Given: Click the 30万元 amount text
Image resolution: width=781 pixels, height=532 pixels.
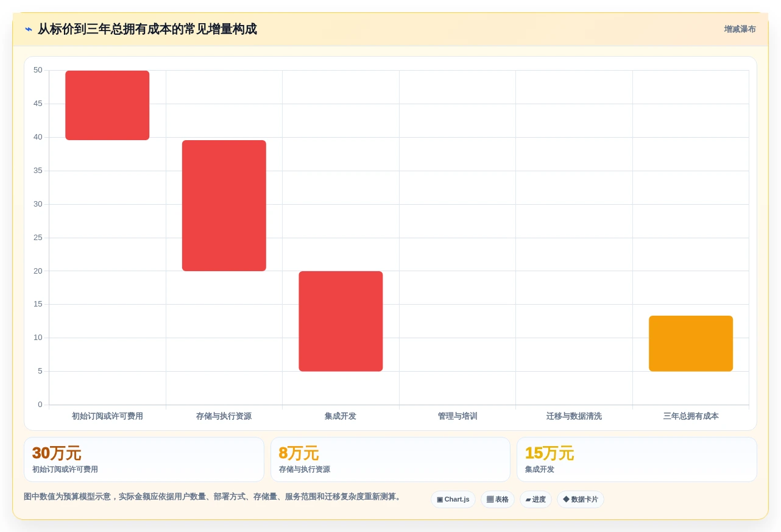Looking at the screenshot, I should click(57, 453).
